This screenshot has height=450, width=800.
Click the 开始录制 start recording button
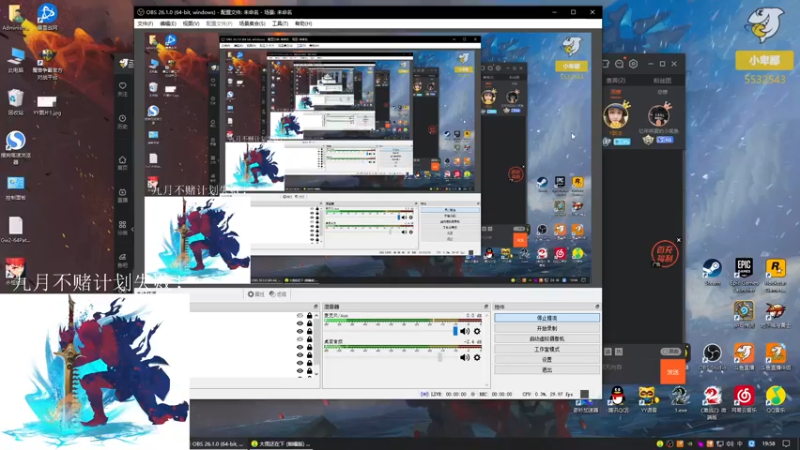547,329
